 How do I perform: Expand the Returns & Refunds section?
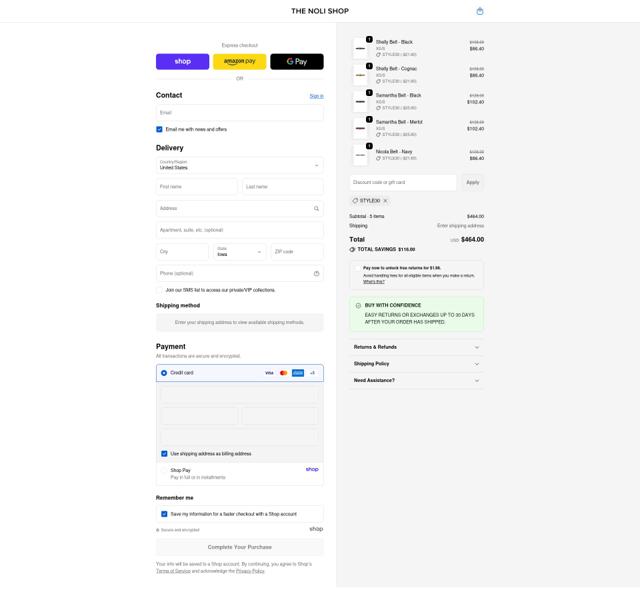click(x=416, y=347)
